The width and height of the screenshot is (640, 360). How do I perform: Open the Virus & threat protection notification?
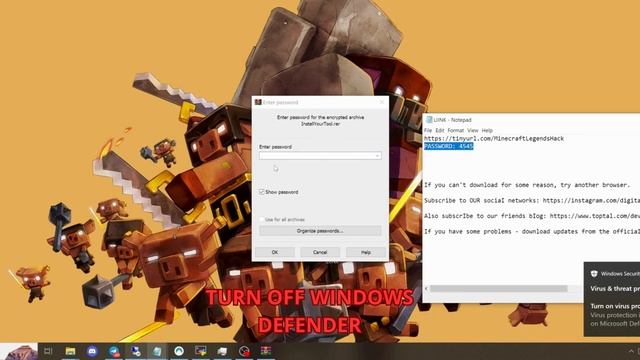(612, 299)
